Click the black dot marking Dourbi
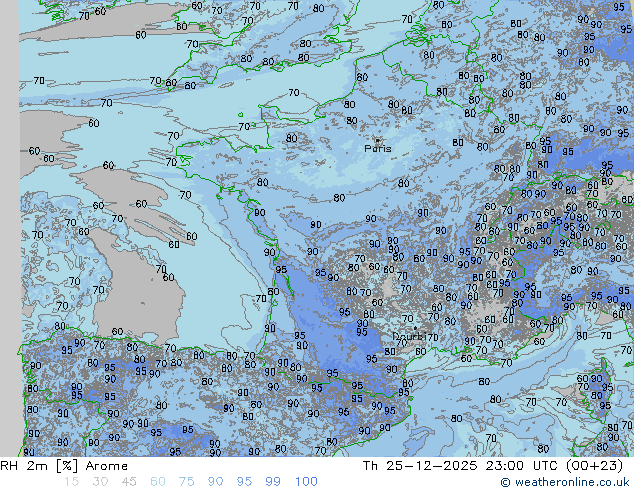634x490 pixels. pyautogui.click(x=415, y=328)
